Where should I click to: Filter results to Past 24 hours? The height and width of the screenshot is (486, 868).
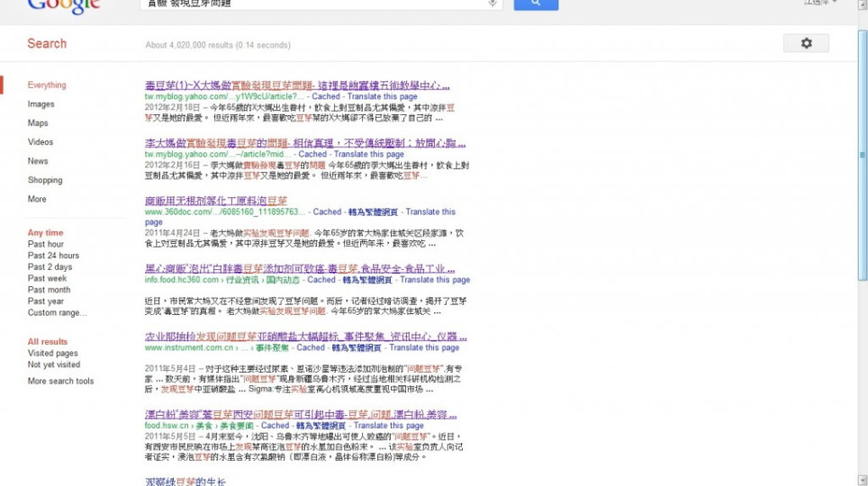point(53,256)
